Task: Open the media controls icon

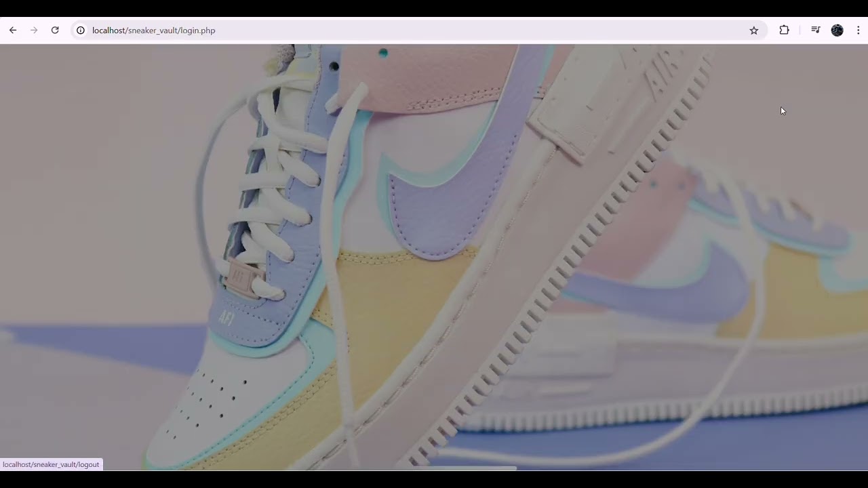Action: 816,30
